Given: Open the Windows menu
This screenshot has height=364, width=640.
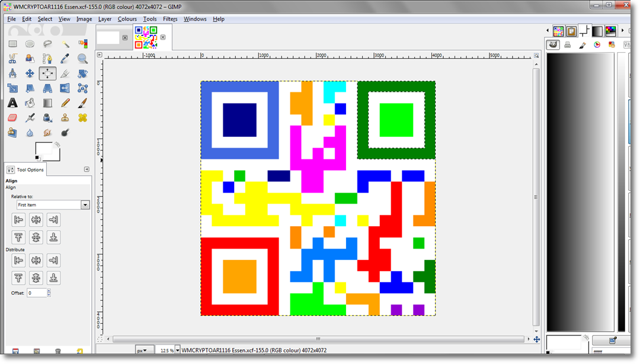Looking at the screenshot, I should click(x=195, y=19).
